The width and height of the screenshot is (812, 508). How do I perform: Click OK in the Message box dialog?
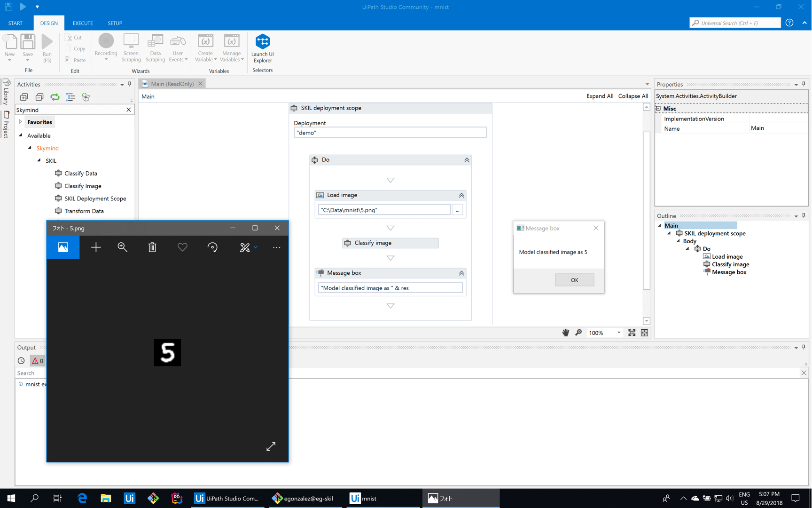574,280
